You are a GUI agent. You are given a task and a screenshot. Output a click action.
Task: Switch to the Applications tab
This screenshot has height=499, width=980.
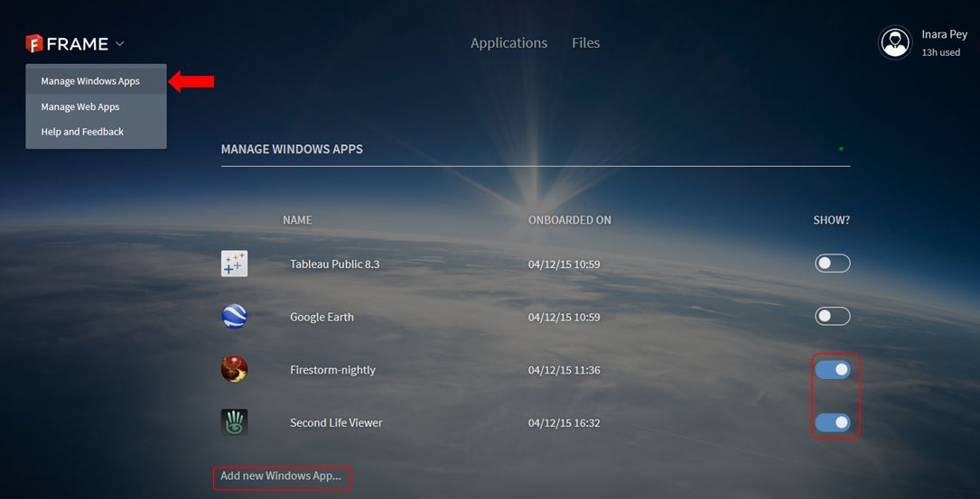tap(509, 43)
